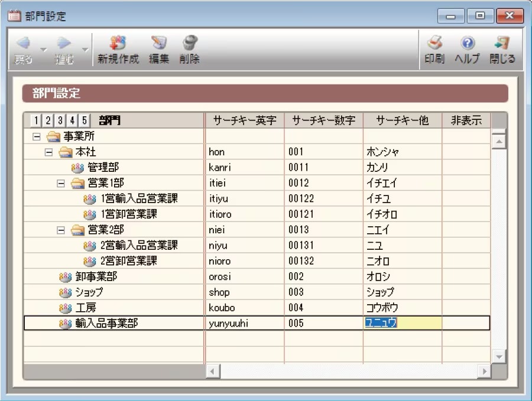Click the 1営卸営業課 people icon

pos(90,214)
